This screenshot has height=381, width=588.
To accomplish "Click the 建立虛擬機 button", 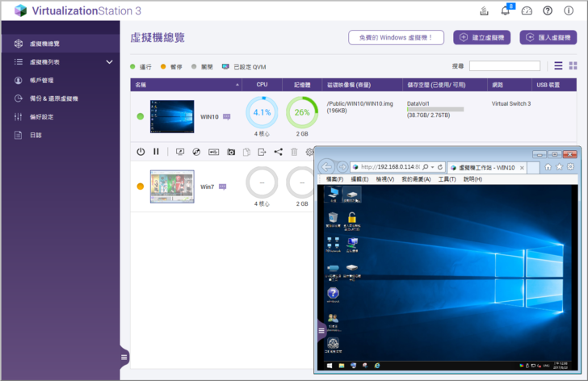I will [x=481, y=37].
